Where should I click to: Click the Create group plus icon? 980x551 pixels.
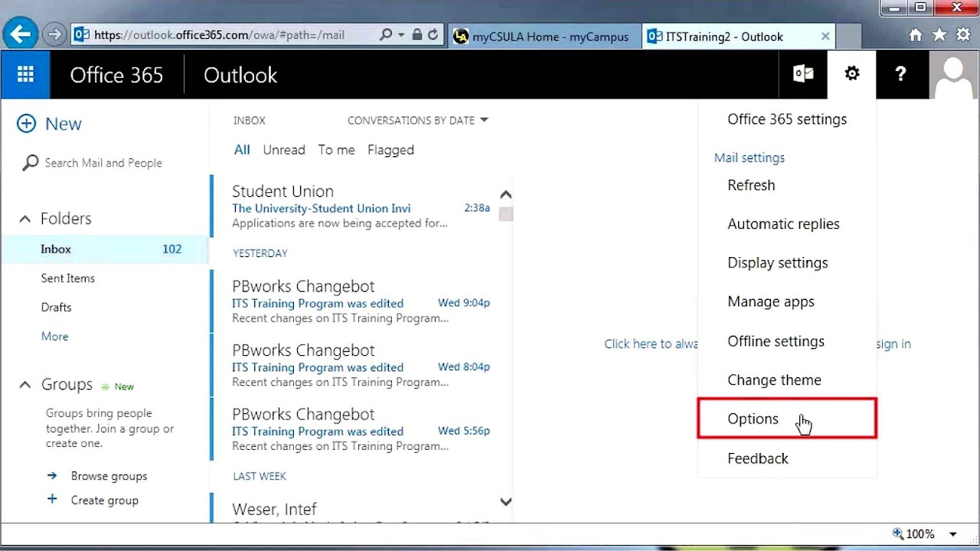tap(52, 499)
